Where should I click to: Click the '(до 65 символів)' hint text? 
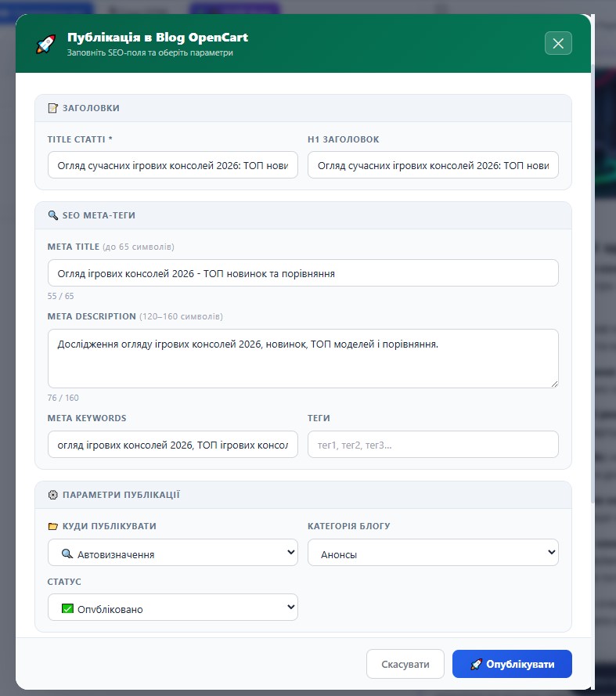coord(138,247)
